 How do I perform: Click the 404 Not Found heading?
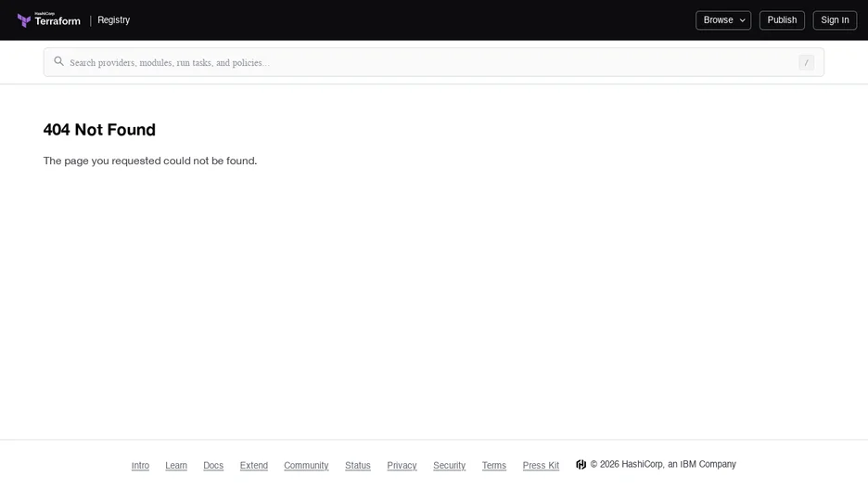99,130
